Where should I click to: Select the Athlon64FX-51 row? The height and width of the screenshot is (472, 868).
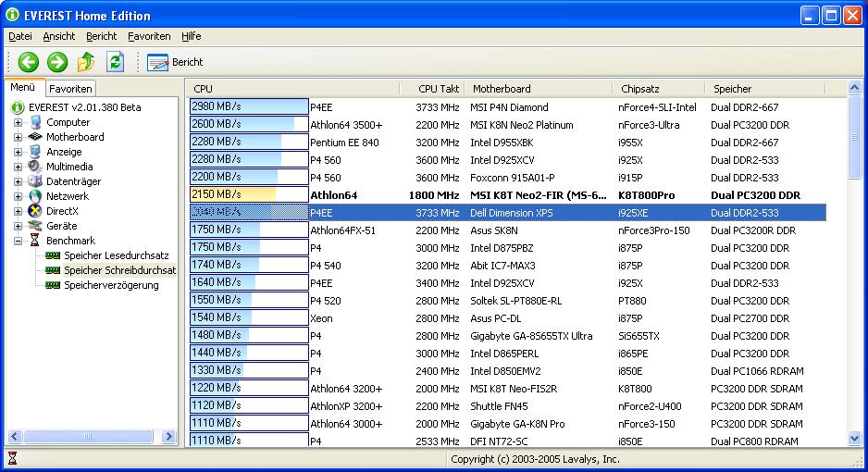pos(507,230)
